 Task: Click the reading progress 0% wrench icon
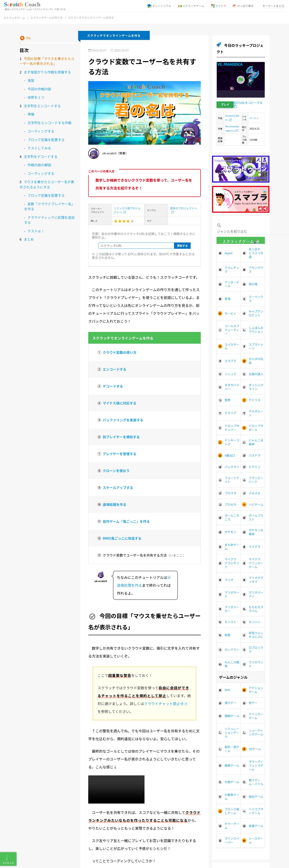tap(22, 38)
